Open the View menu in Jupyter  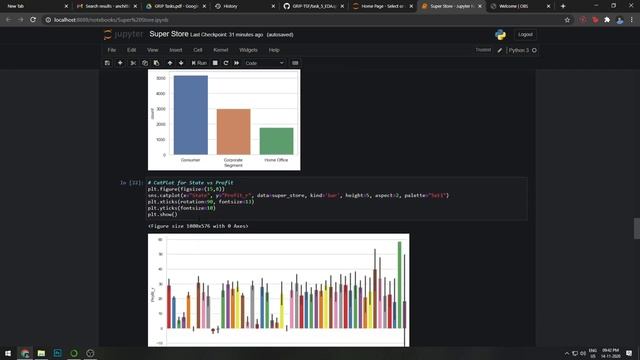pyautogui.click(x=153, y=50)
